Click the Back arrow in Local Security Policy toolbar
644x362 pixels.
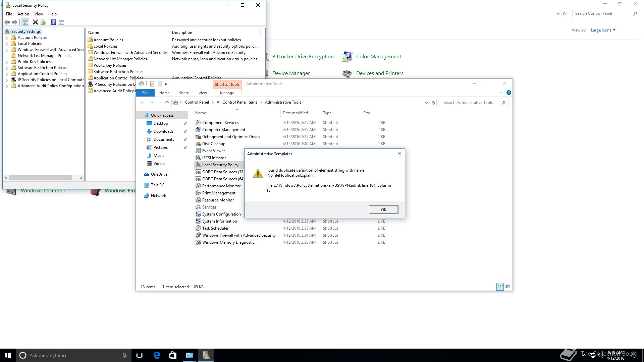point(7,22)
